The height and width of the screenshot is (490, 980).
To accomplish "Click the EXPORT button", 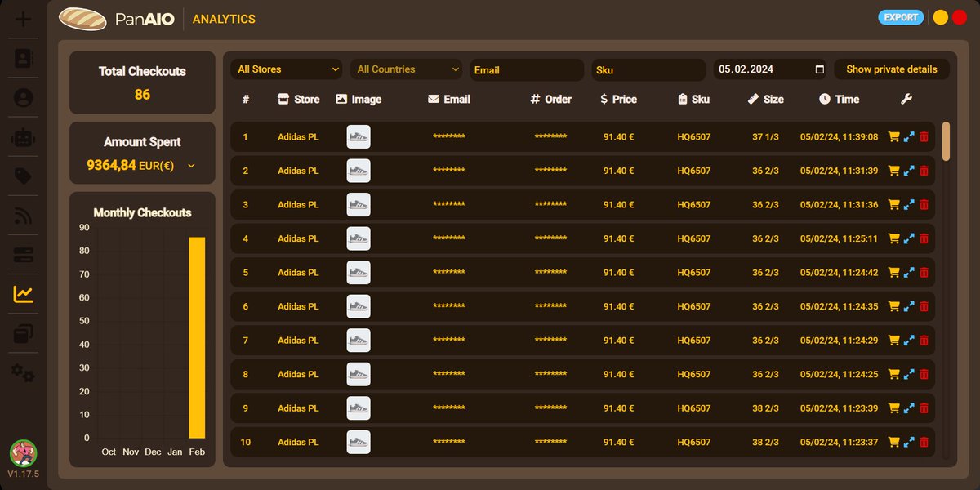I will (901, 16).
